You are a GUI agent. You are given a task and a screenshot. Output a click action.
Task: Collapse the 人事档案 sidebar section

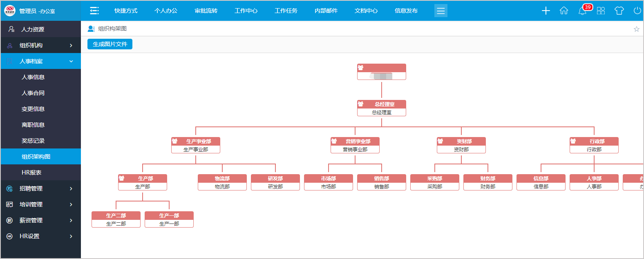(41, 61)
